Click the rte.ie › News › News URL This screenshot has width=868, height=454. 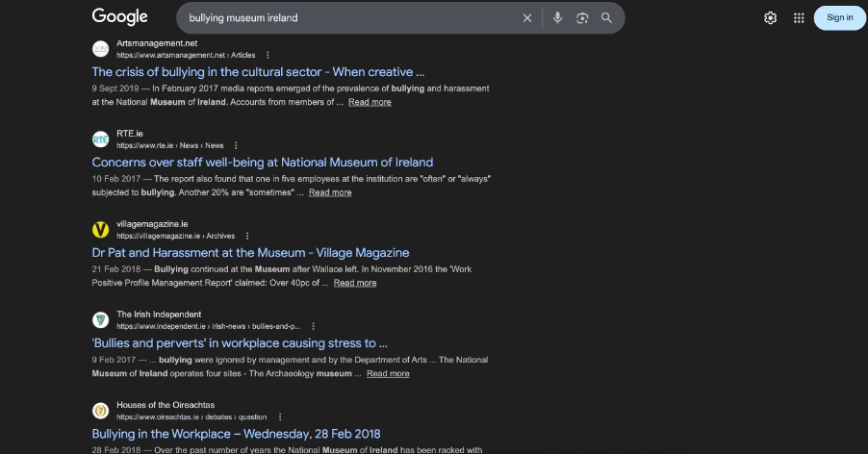pyautogui.click(x=170, y=145)
